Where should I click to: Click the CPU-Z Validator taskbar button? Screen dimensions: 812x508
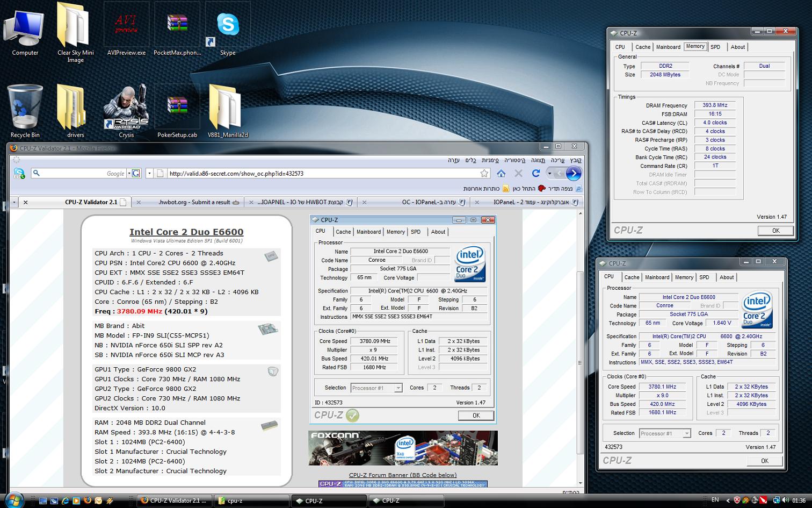[x=175, y=500]
